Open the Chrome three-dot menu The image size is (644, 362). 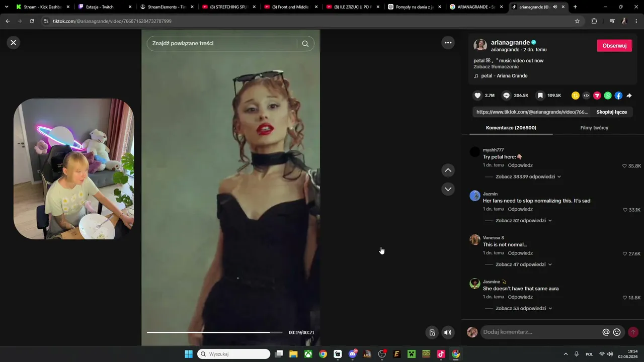636,21
